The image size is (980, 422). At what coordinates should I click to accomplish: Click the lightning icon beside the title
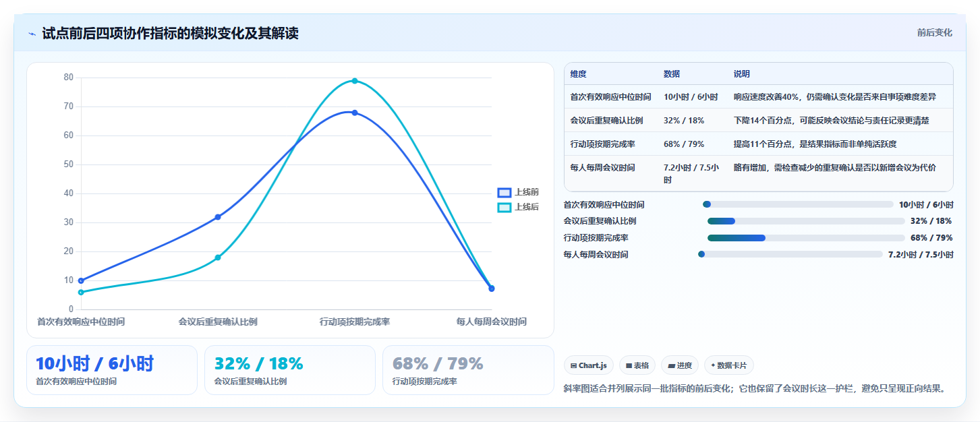click(x=32, y=34)
